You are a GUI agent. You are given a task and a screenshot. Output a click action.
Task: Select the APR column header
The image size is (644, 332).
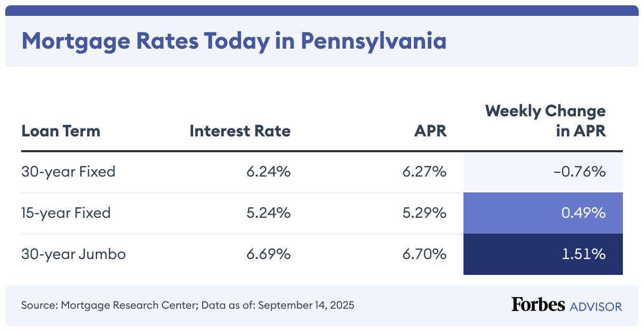[430, 131]
